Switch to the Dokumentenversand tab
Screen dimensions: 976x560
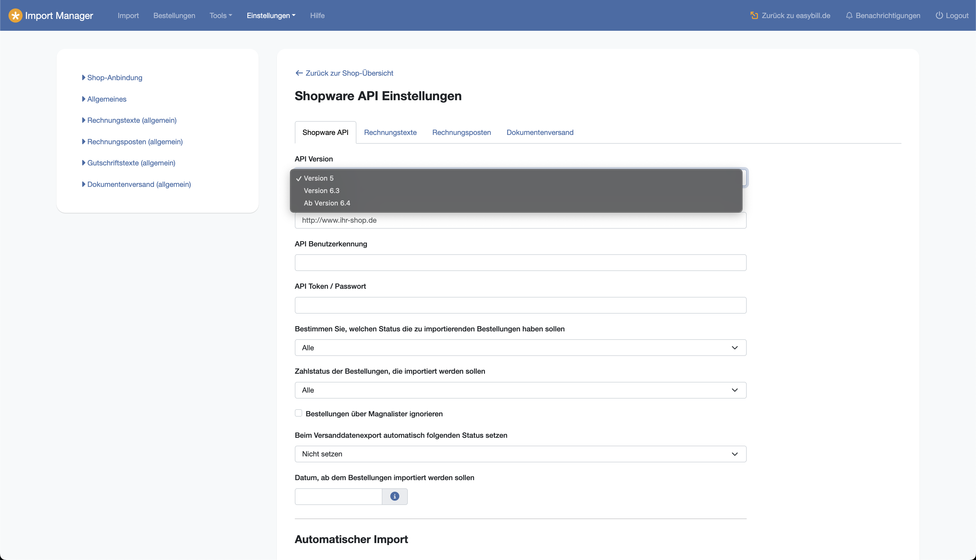(x=540, y=132)
